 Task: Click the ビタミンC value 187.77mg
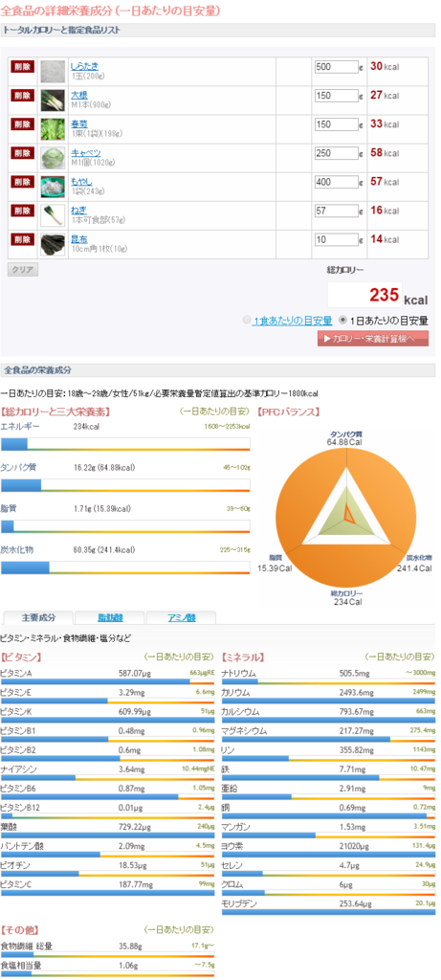pos(138,883)
